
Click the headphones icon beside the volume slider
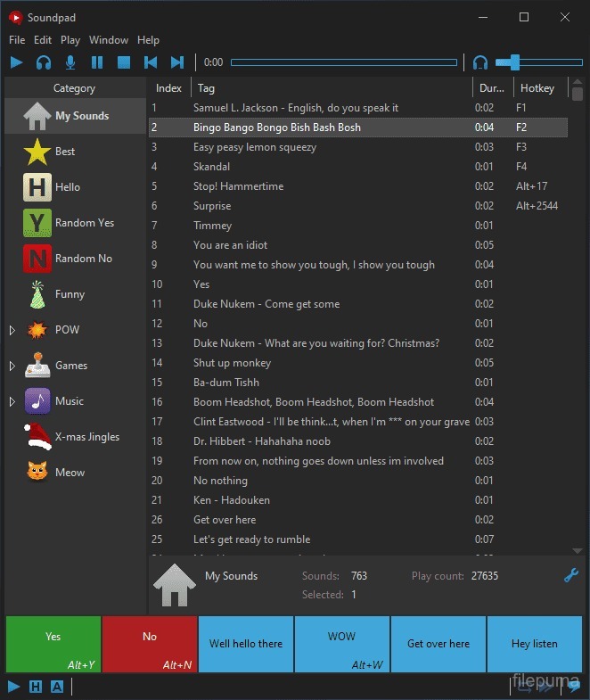[480, 62]
